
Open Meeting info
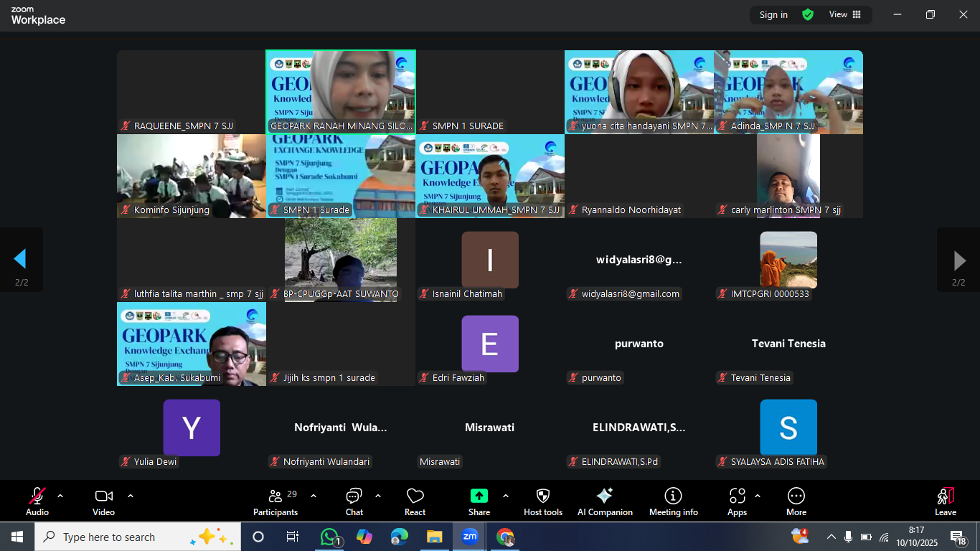point(673,501)
